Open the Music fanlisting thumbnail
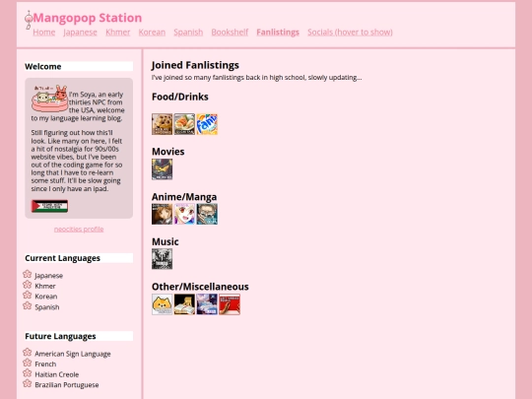Image resolution: width=532 pixels, height=399 pixels. click(x=163, y=259)
